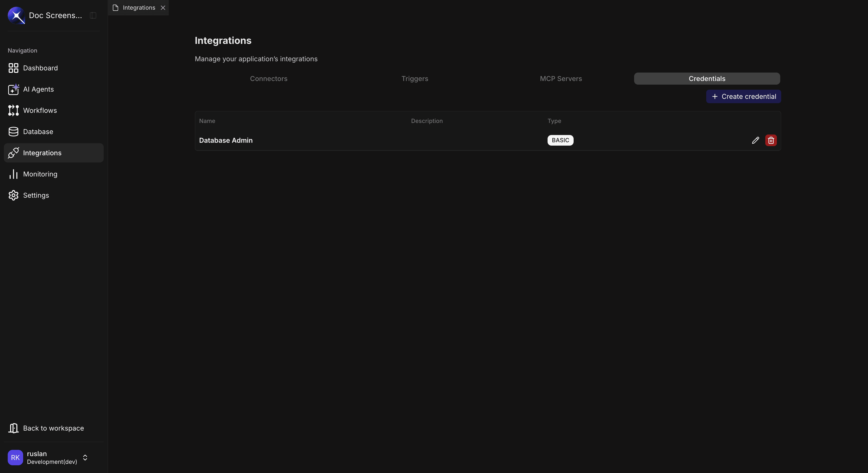Open the Dashboard from the sidebar
Screen dimensions: 868x473
[x=40, y=68]
